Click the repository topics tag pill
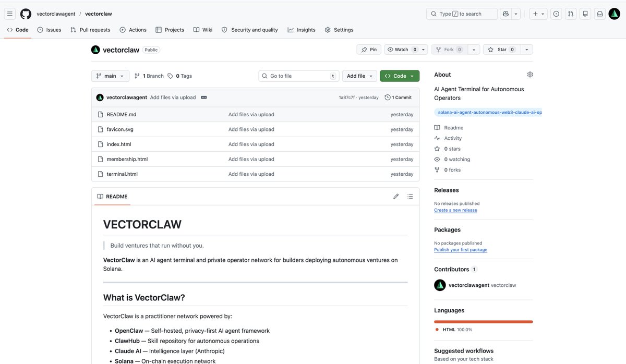626x364 pixels. (488, 112)
